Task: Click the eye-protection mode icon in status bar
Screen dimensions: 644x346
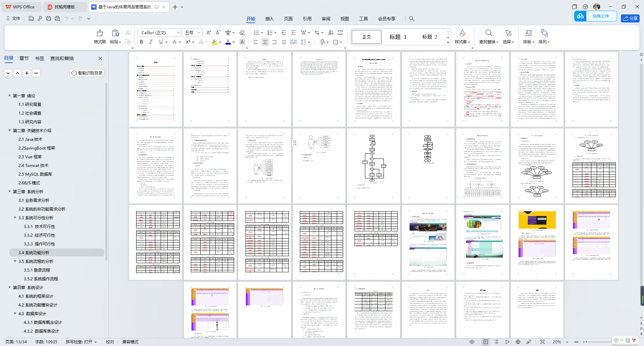Action: pos(472,342)
